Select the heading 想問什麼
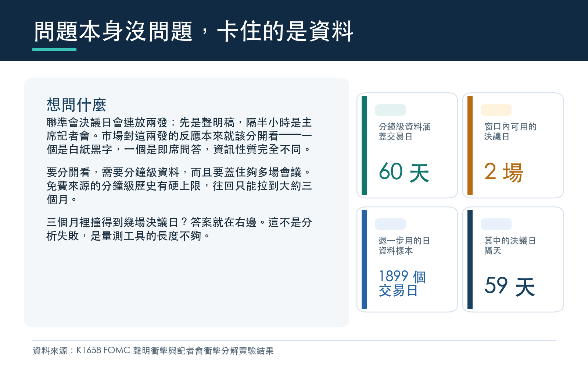 [x=76, y=105]
